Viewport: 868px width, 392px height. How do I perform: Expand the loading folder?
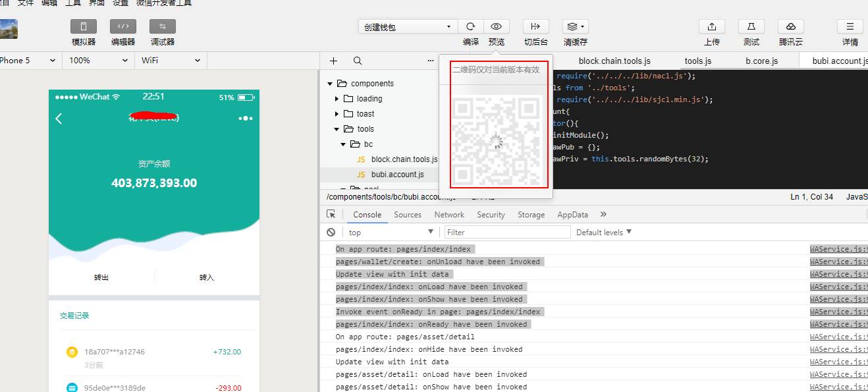coord(337,99)
